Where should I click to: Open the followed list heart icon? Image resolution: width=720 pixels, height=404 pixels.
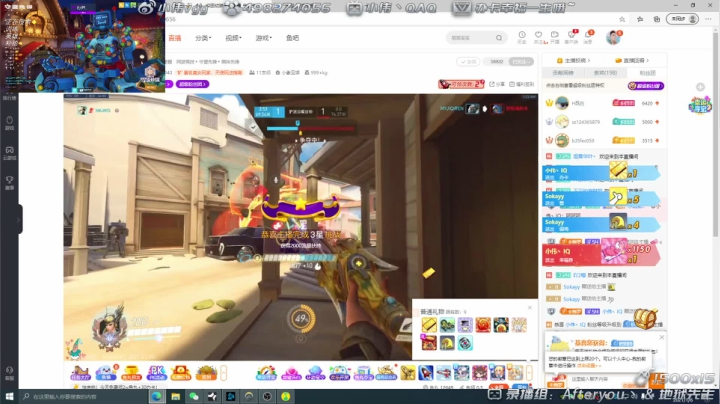pos(539,37)
